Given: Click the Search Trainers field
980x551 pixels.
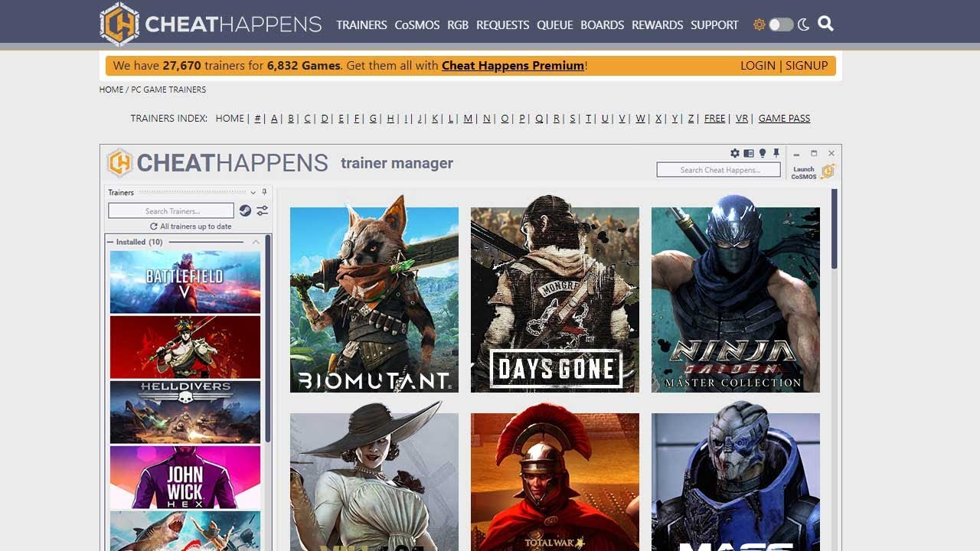Looking at the screenshot, I should coord(171,210).
